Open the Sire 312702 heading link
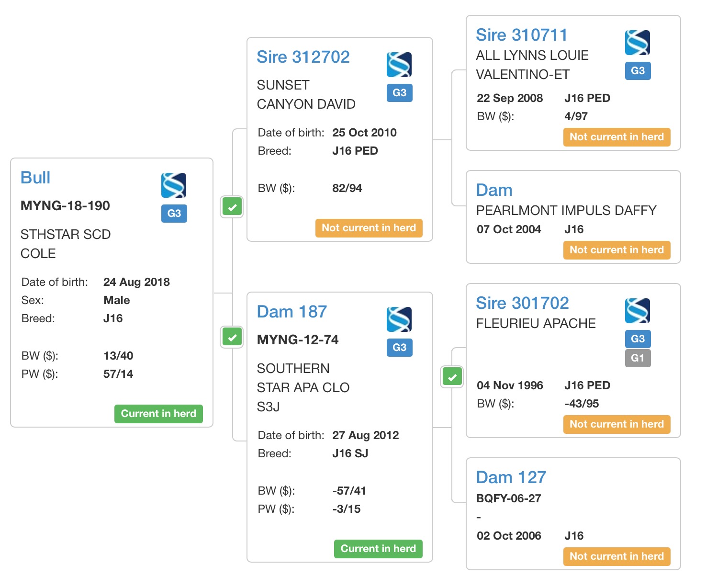The height and width of the screenshot is (588, 706). pos(303,57)
